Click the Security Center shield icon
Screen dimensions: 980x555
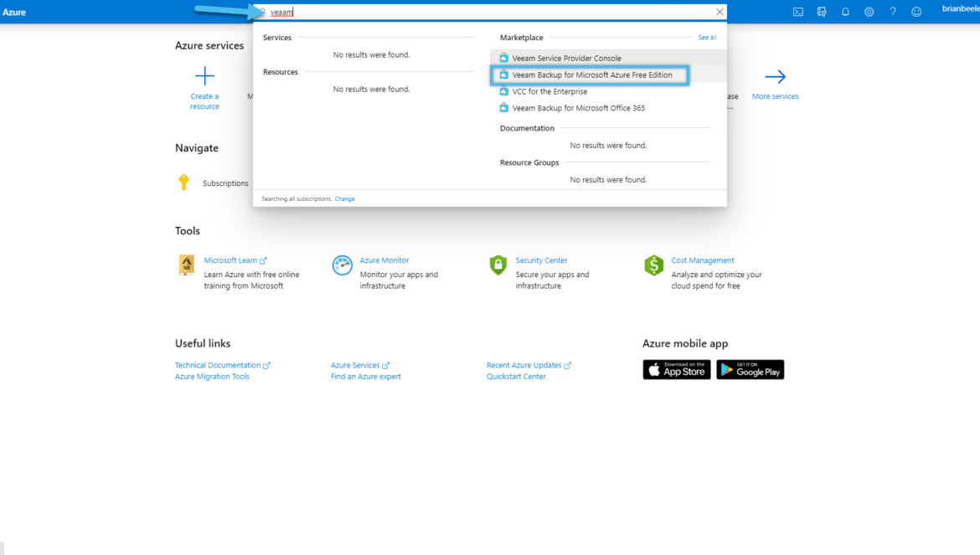[498, 265]
